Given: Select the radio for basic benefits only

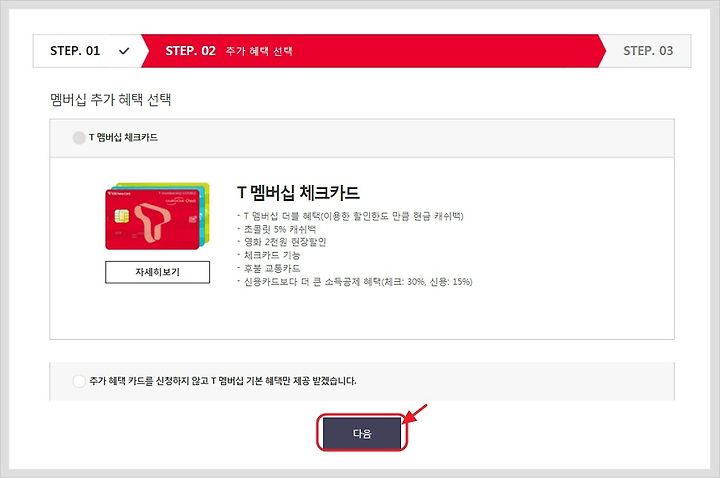Looking at the screenshot, I should point(79,381).
